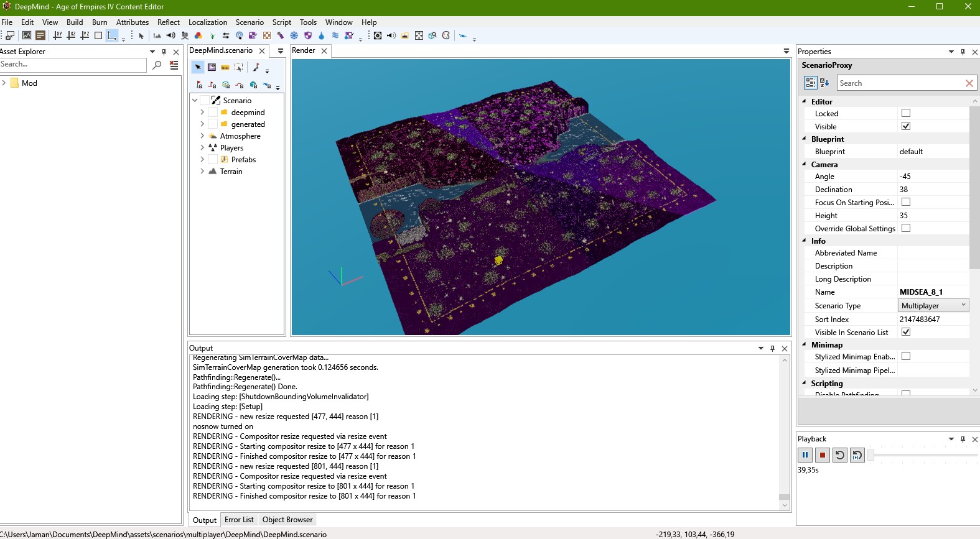Click the palette icon in main toolbar
The image size is (980, 539).
tap(446, 35)
